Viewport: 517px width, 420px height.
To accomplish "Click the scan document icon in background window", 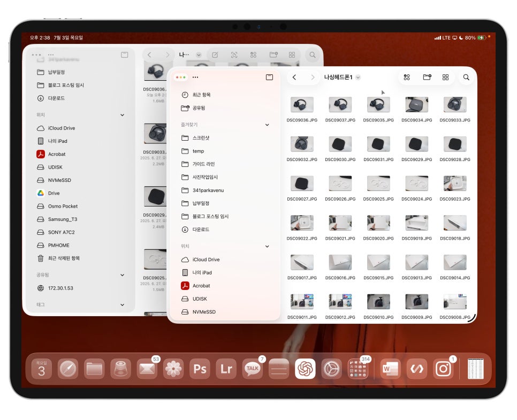I will pyautogui.click(x=234, y=55).
